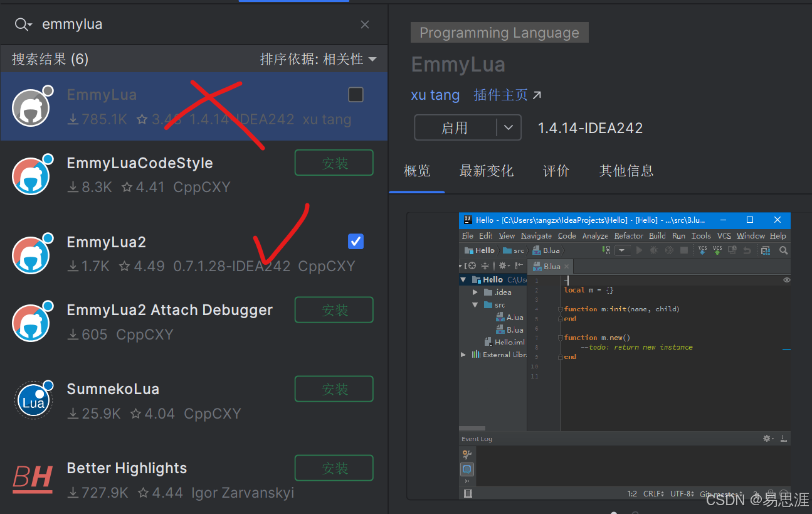The image size is (812, 514).
Task: Open the 其他信息 tab
Action: pos(626,171)
